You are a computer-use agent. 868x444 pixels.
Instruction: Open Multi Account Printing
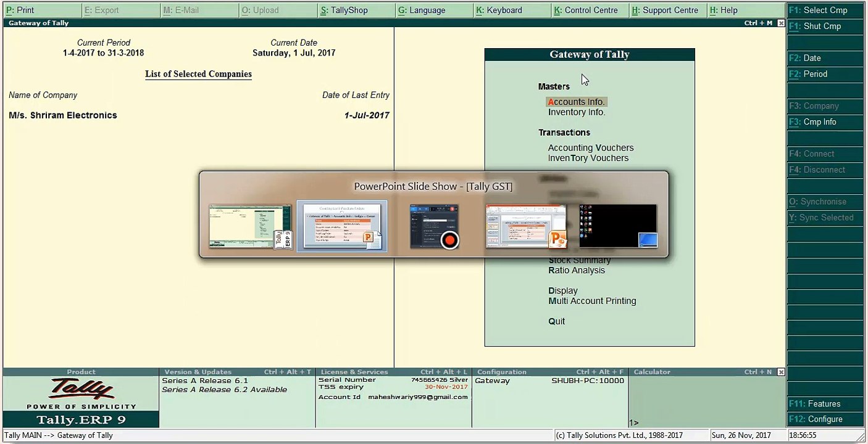592,302
